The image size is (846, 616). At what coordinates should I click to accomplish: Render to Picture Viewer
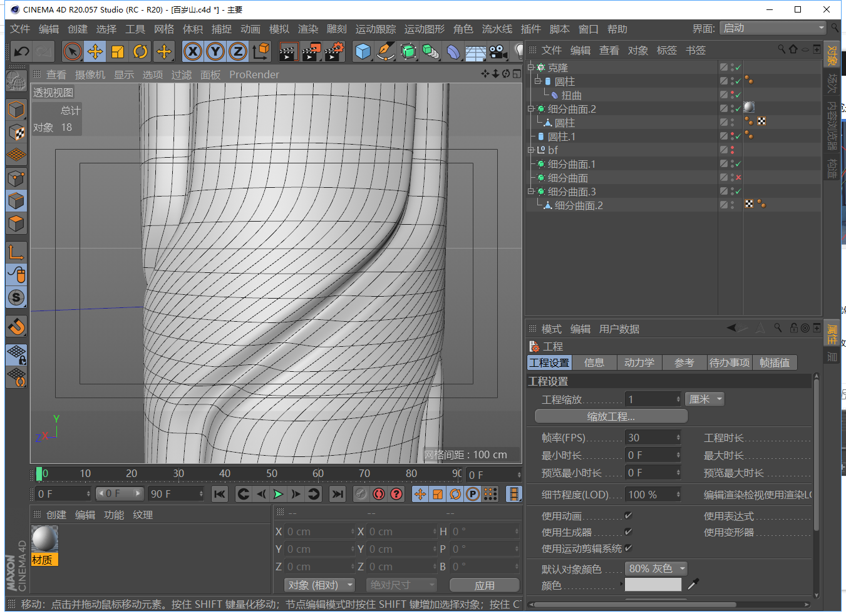[x=311, y=51]
